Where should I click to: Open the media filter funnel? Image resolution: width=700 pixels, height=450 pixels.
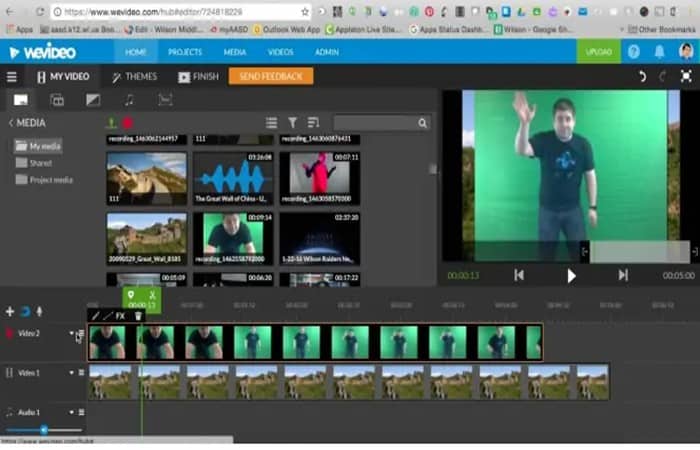292,123
